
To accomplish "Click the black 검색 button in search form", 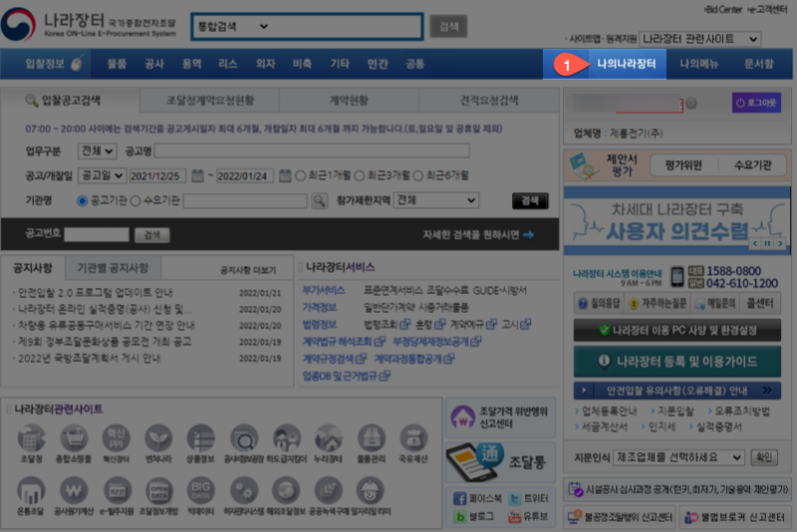I will pos(530,200).
